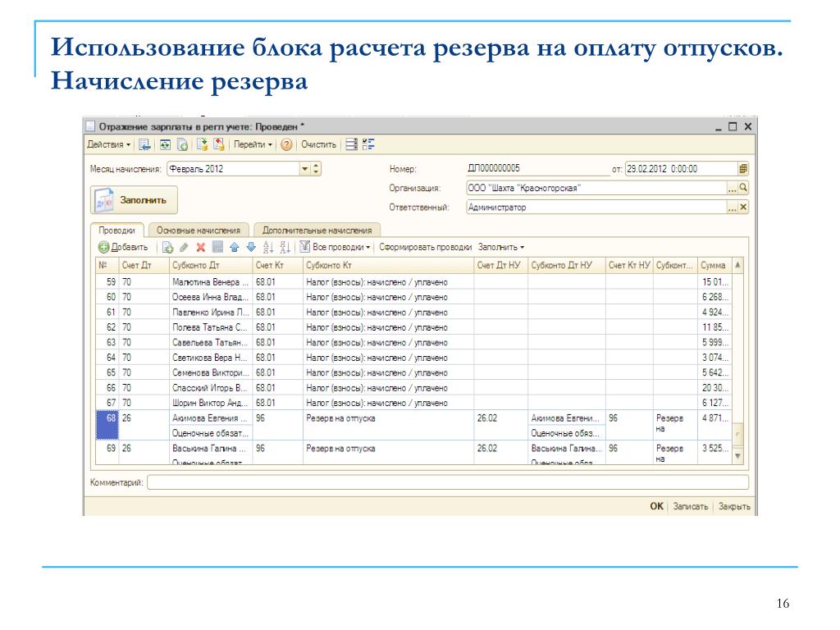The width and height of the screenshot is (840, 630).
Task: Click the copy row icon in table toolbar
Action: (x=167, y=248)
